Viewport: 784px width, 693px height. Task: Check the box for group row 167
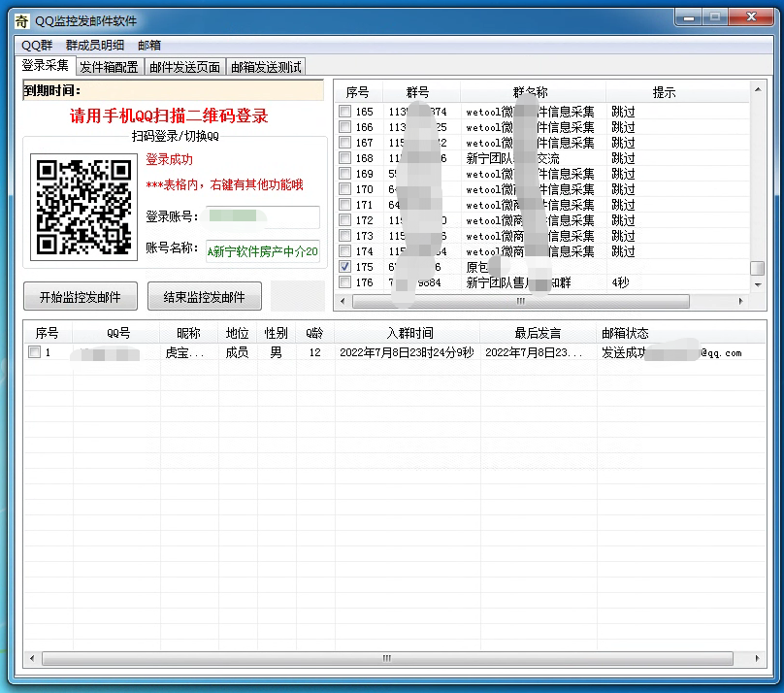[345, 142]
